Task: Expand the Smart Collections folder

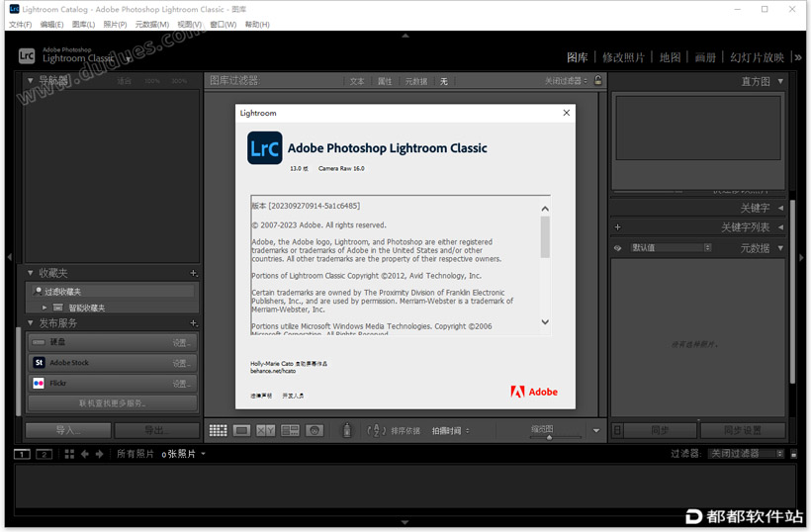Action: (45, 308)
